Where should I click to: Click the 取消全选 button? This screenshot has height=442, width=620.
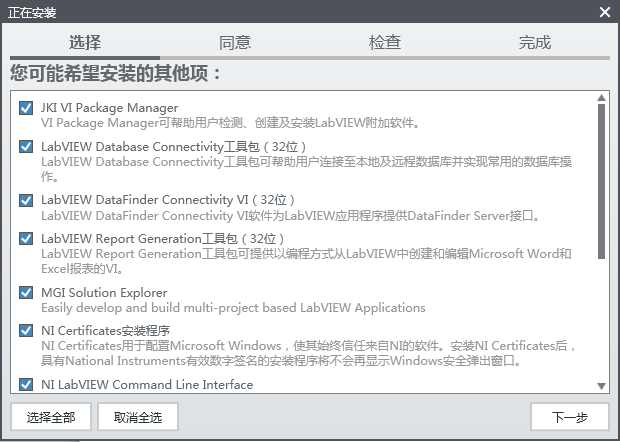(x=138, y=417)
